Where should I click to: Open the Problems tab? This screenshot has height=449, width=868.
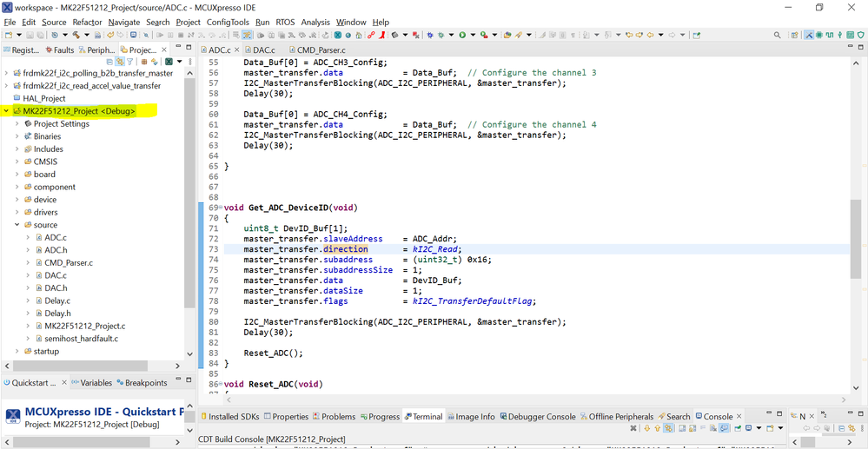334,416
